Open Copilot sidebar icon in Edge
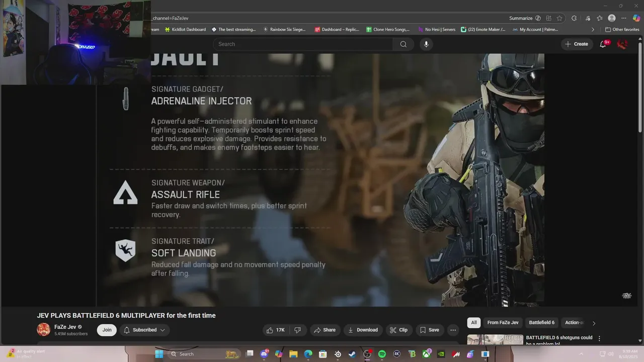The image size is (644, 362). click(636, 18)
